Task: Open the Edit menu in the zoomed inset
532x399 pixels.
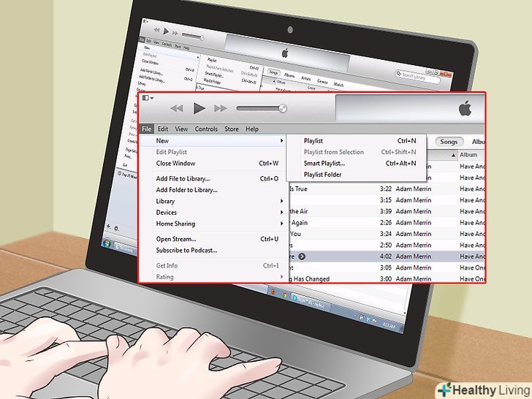Action: point(163,129)
